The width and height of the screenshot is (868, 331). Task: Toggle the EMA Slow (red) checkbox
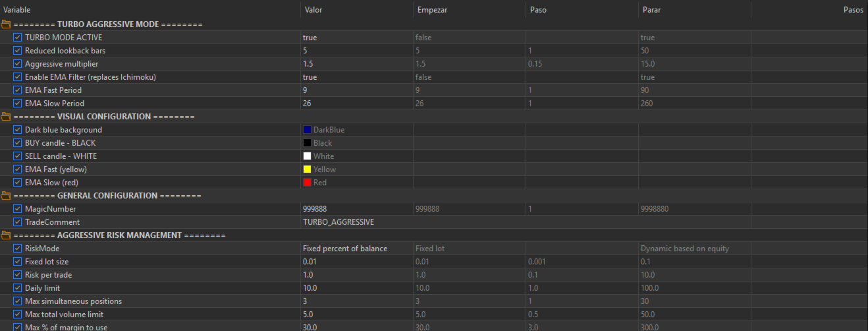(x=18, y=183)
